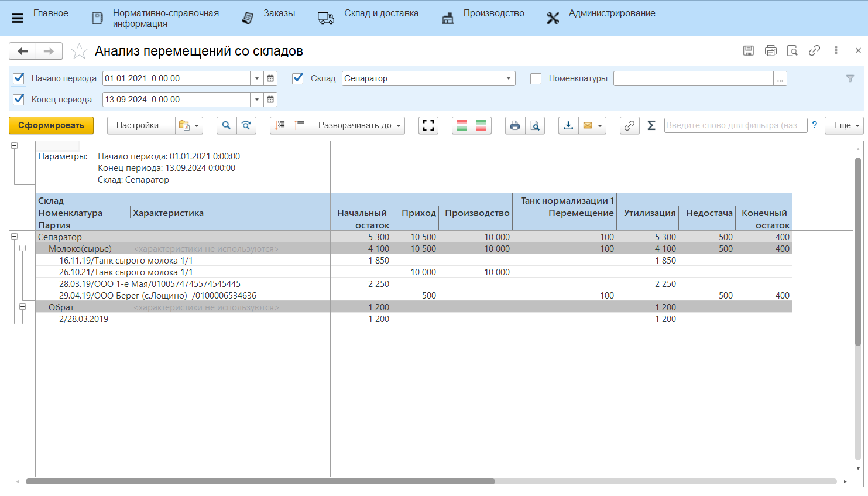Collapse the Молоко(сырье) group in report
The width and height of the screenshot is (868, 496).
[23, 248]
